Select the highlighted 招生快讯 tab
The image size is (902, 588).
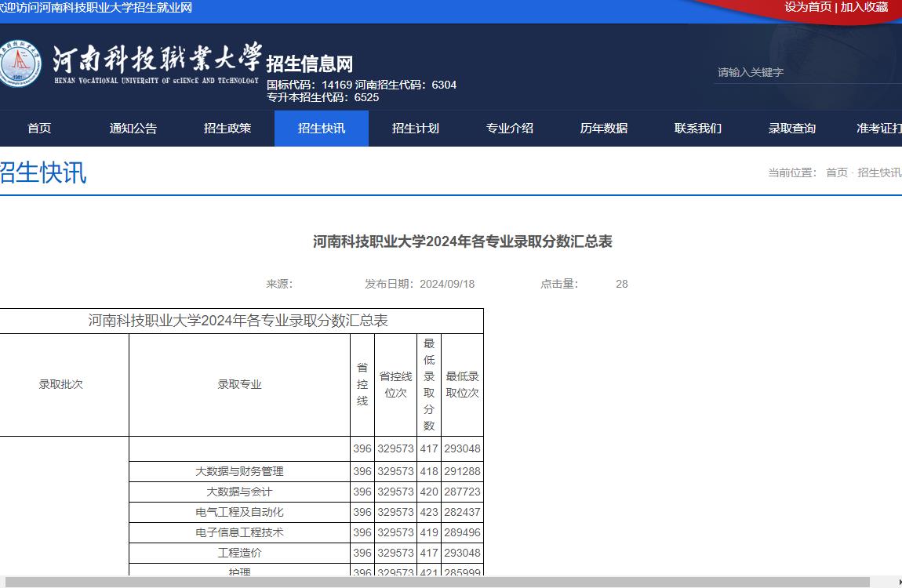(x=322, y=129)
